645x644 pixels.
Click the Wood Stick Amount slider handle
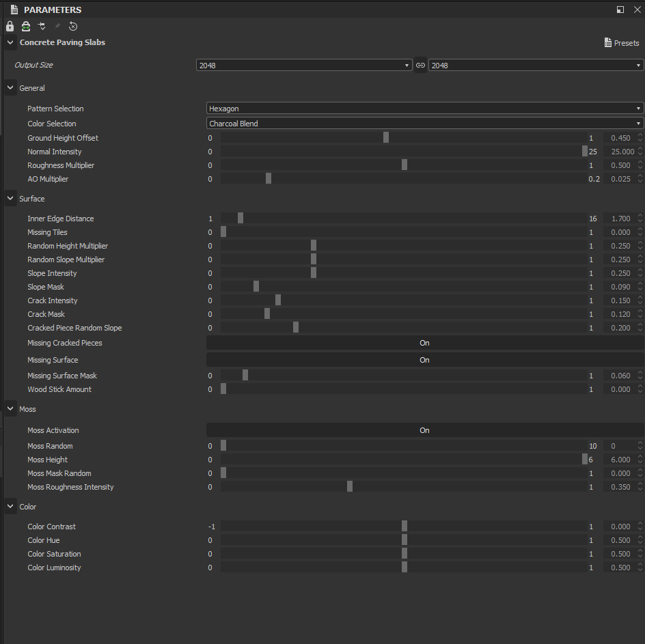(223, 389)
